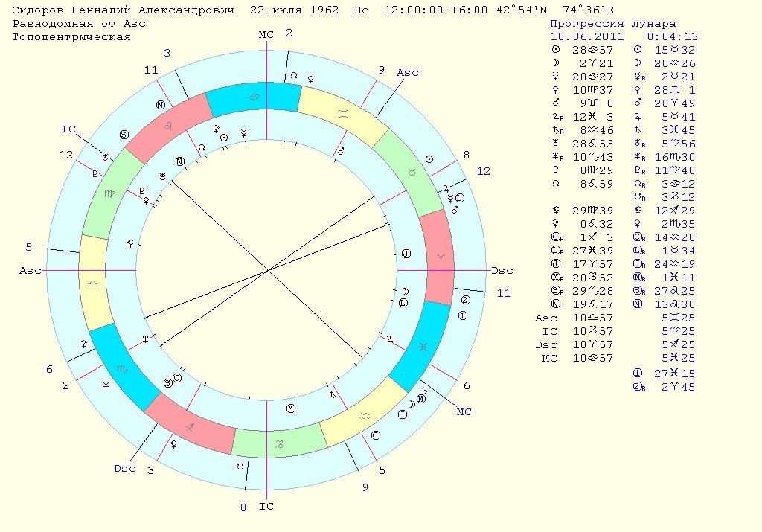Select the IC label at the chart bottom
Image resolution: width=762 pixels, height=532 pixels.
pos(266,507)
